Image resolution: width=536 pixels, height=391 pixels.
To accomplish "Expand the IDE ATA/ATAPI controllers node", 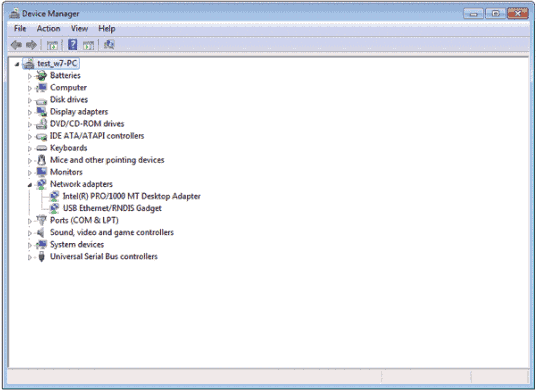I will [x=30, y=136].
